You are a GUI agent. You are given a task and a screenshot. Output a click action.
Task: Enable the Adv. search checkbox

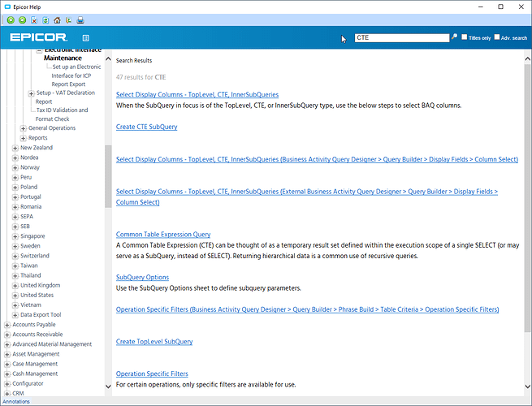click(497, 37)
